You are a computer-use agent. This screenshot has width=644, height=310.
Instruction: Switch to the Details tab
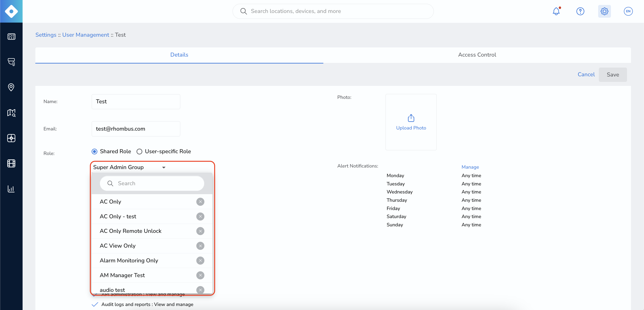pos(179,55)
